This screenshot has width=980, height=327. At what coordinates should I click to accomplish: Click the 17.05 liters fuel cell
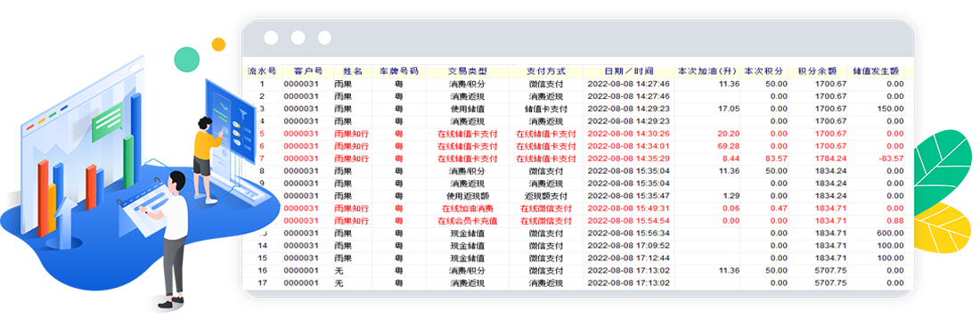(729, 109)
